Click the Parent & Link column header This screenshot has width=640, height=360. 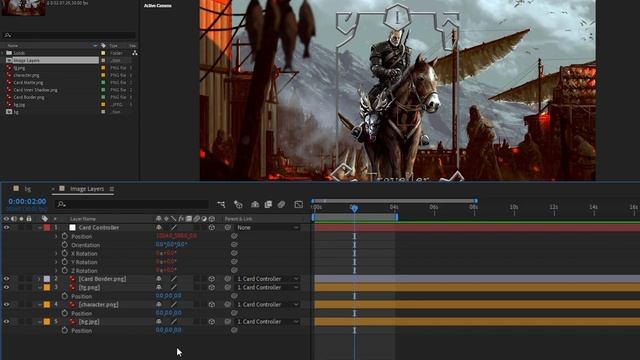(x=238, y=219)
